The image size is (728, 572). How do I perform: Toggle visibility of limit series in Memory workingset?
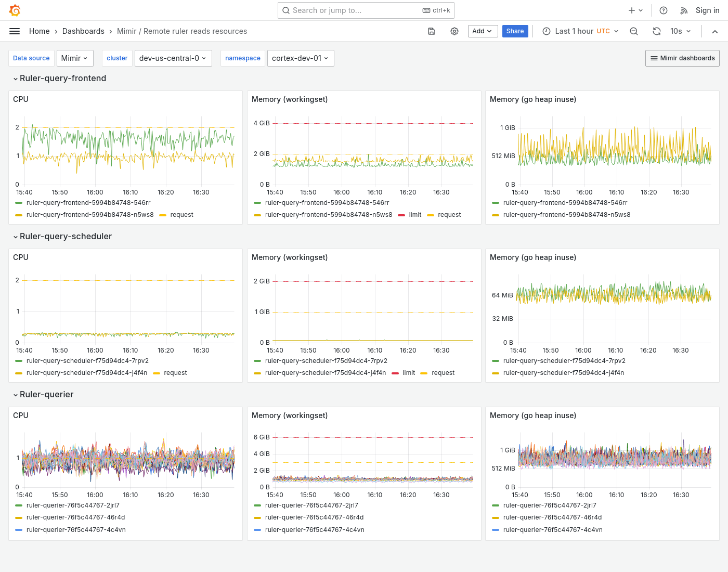pos(414,214)
